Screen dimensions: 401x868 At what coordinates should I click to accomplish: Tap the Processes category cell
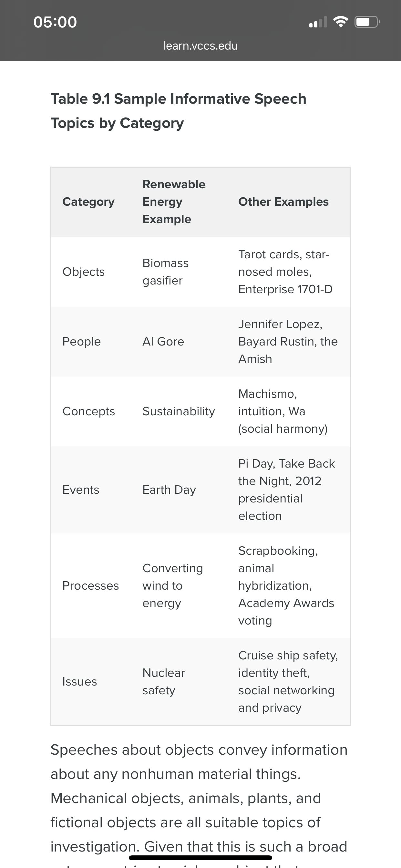(91, 586)
